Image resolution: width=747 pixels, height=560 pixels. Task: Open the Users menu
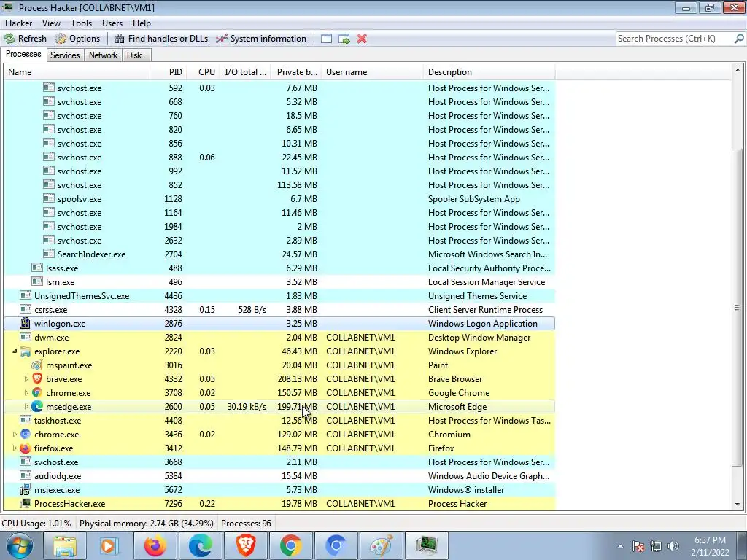click(112, 23)
